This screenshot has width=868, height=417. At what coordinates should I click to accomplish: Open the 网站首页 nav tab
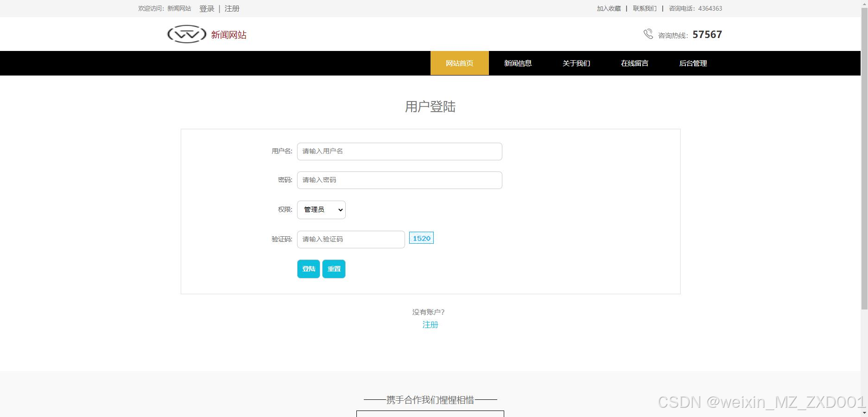click(460, 63)
